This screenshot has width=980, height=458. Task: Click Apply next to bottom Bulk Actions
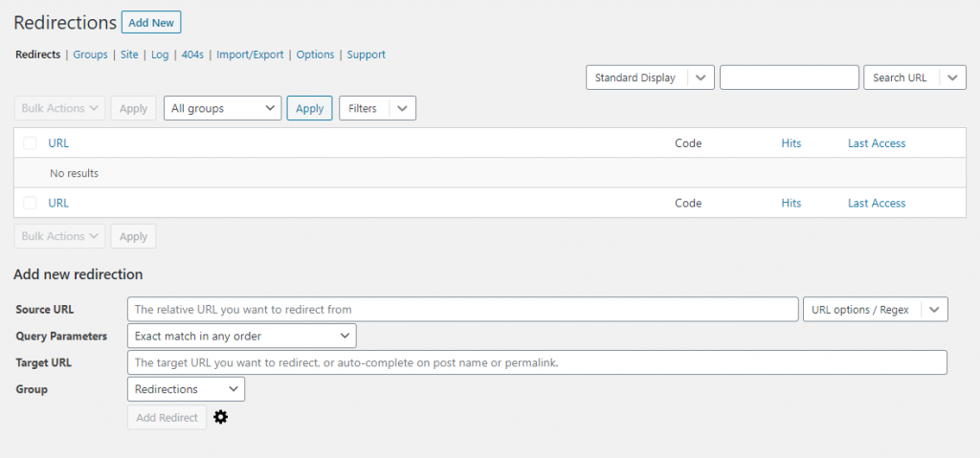click(x=133, y=236)
